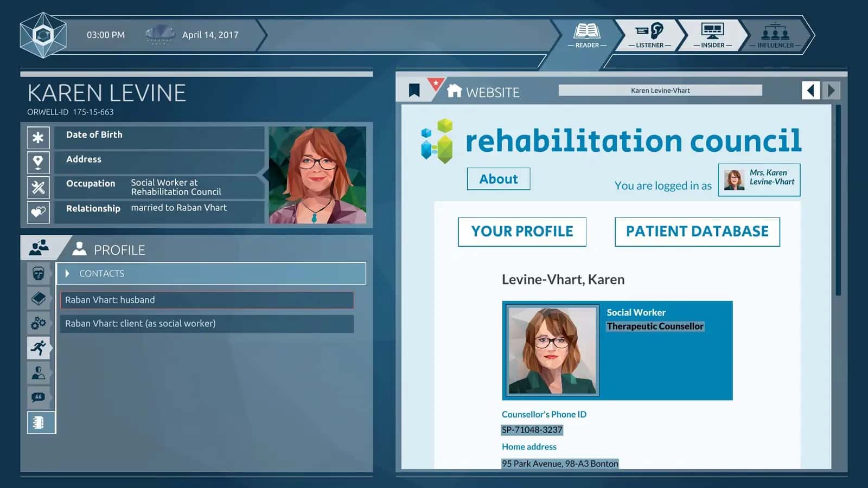Switch to the Listener tab
The image size is (868, 488).
(649, 35)
